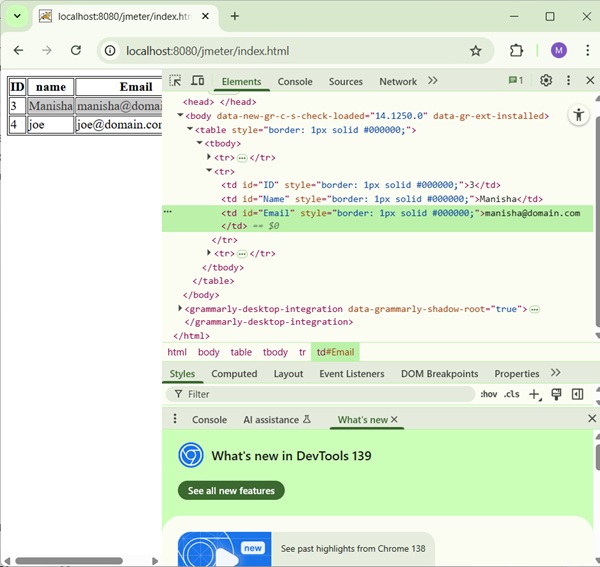The image size is (600, 567).
Task: Switch to the Network tab
Action: coord(398,82)
